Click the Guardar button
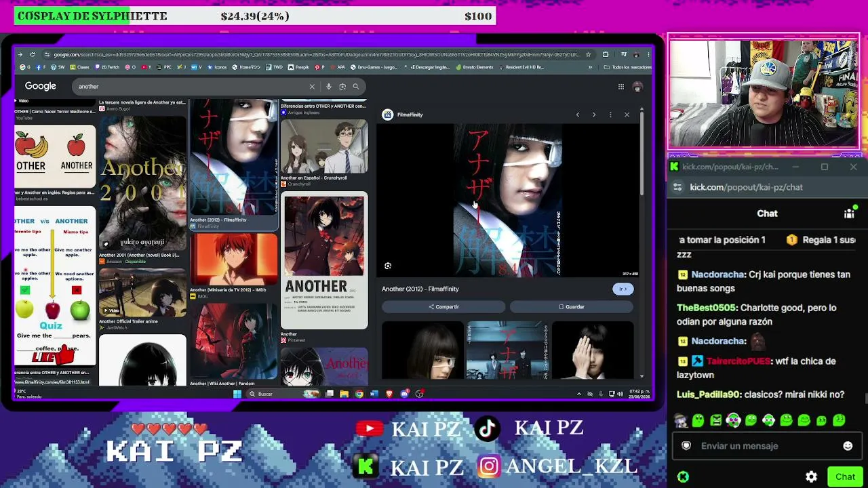 point(571,307)
